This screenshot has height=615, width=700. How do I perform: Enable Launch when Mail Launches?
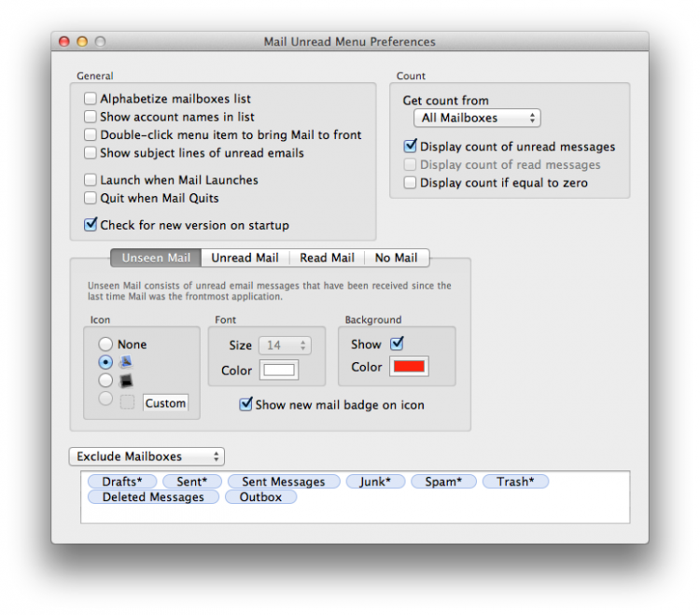coord(91,180)
